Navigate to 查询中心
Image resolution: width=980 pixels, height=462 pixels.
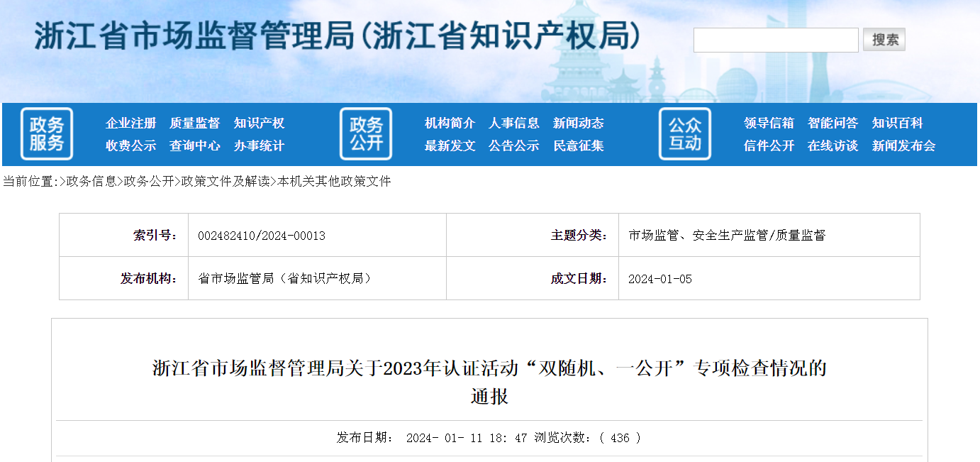194,146
